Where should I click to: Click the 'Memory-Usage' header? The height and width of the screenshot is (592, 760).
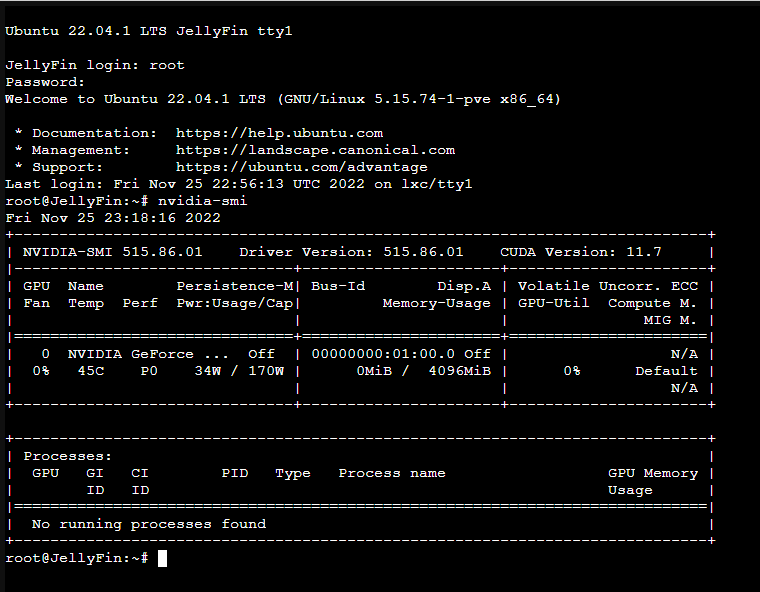pyautogui.click(x=437, y=303)
